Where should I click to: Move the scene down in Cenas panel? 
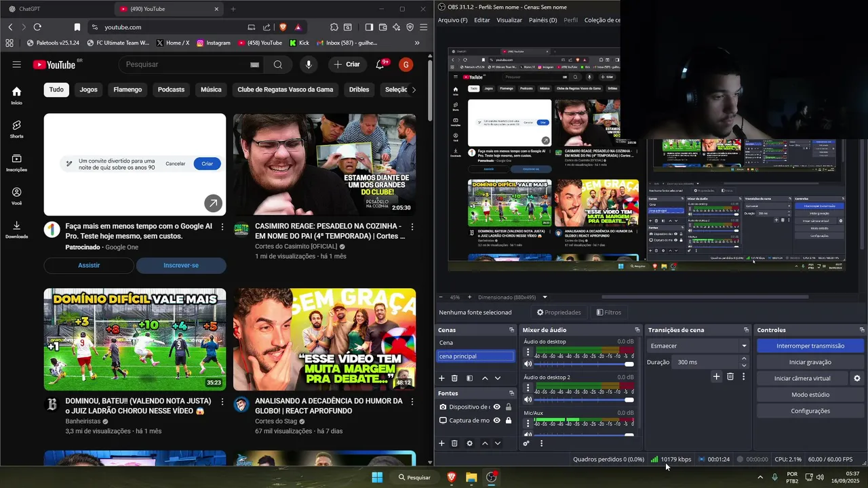click(497, 378)
